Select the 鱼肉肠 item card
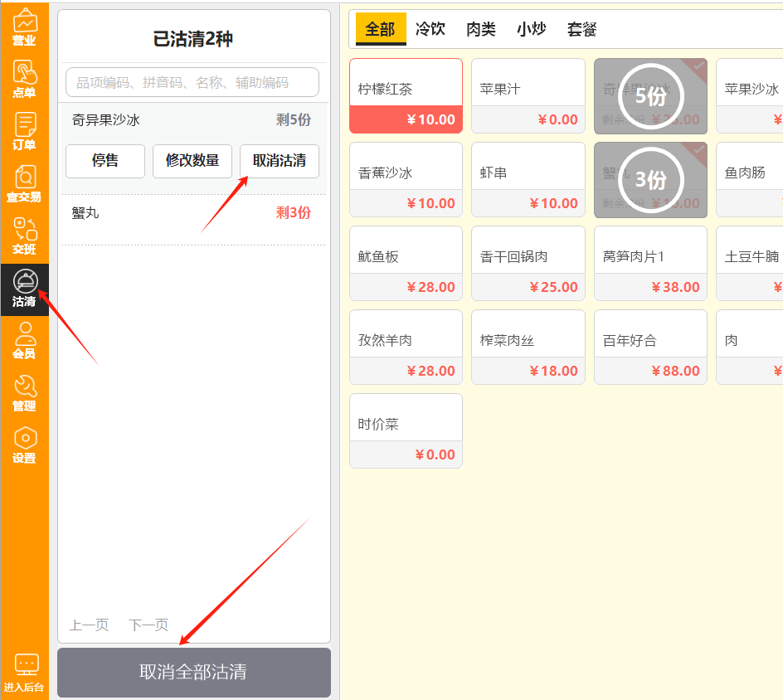The image size is (783, 700). click(750, 180)
